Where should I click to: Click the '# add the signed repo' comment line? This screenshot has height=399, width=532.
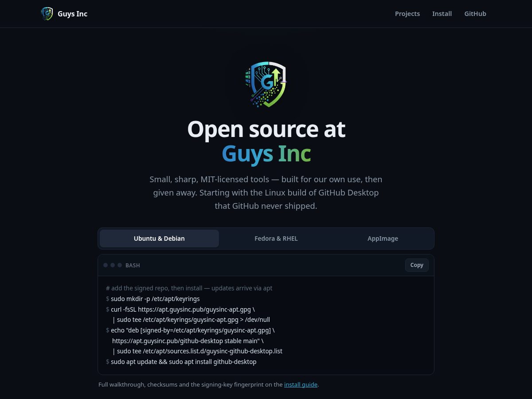pyautogui.click(x=189, y=288)
